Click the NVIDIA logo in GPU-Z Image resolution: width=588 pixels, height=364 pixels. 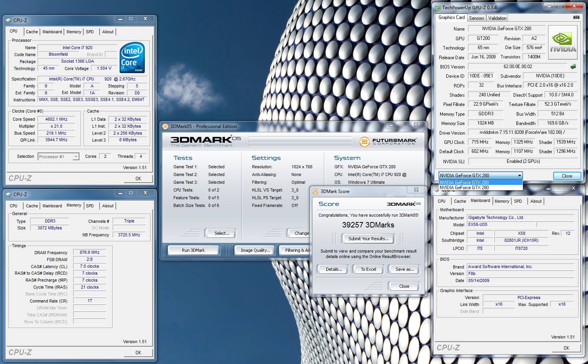(563, 42)
